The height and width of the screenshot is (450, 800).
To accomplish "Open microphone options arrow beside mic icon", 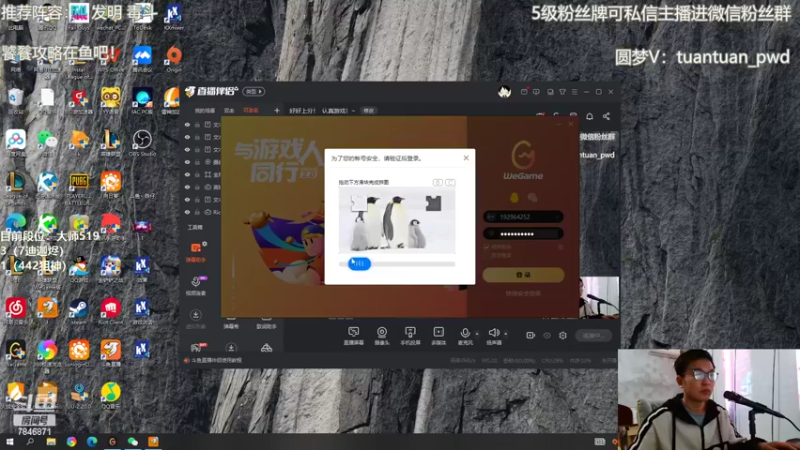I will 477,334.
